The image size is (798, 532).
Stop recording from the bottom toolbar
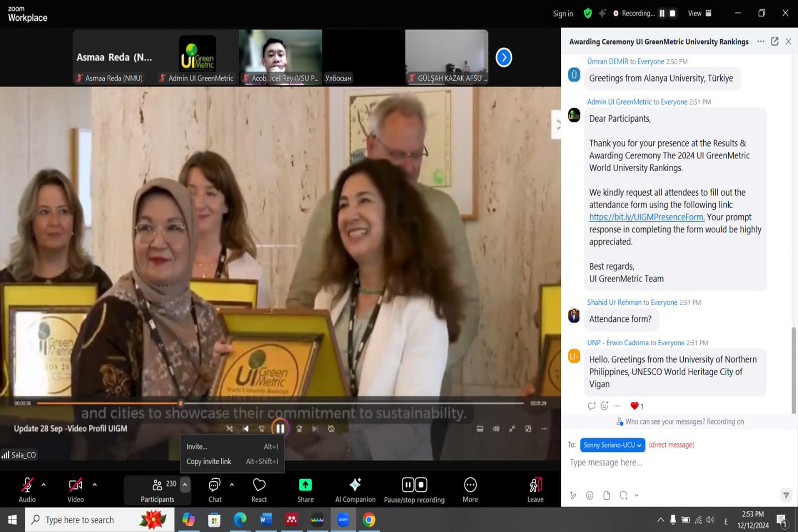tap(421, 485)
